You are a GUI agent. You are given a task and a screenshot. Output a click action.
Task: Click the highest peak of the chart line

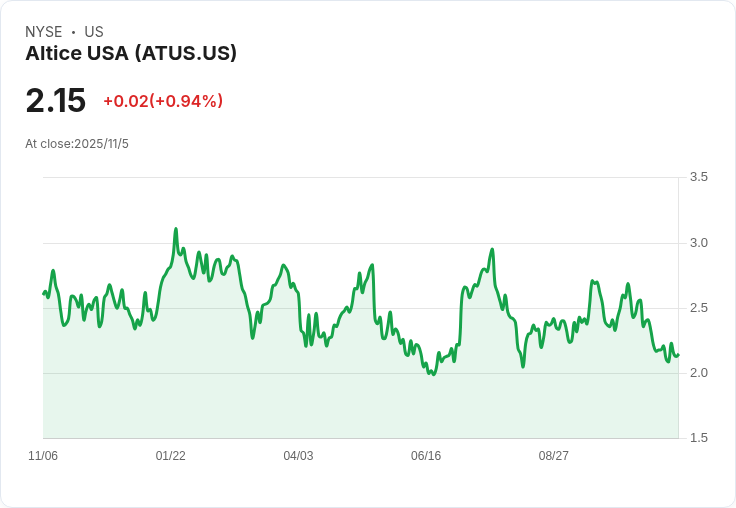(x=176, y=229)
